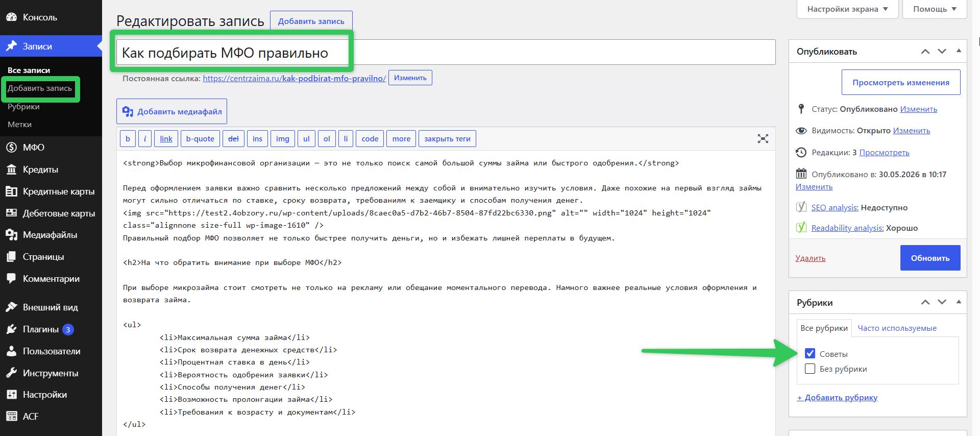Collapse the Рубрики panel
The width and height of the screenshot is (980, 436).
pyautogui.click(x=959, y=302)
